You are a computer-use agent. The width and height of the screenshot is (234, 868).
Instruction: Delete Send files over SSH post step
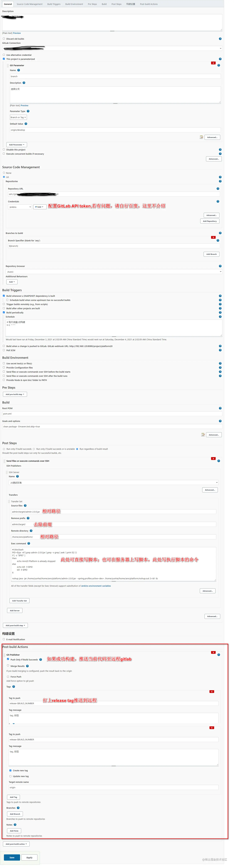click(213, 459)
